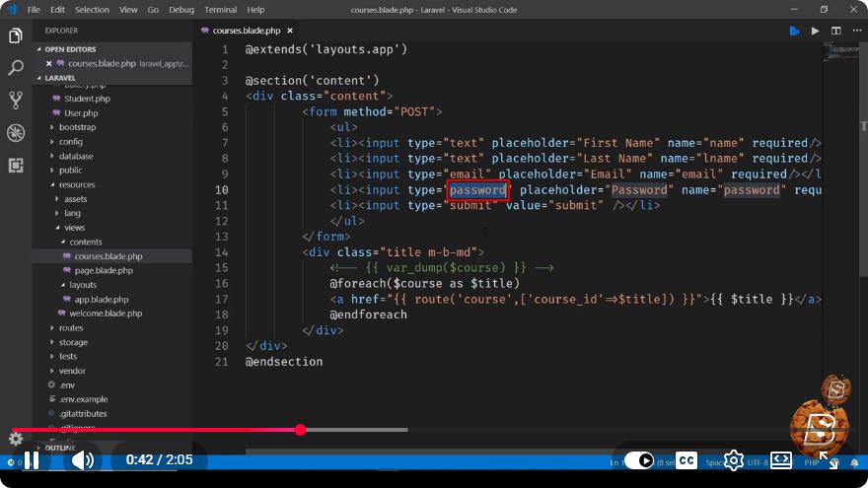
Task: Close the courses.blade.php tab
Action: [x=290, y=31]
